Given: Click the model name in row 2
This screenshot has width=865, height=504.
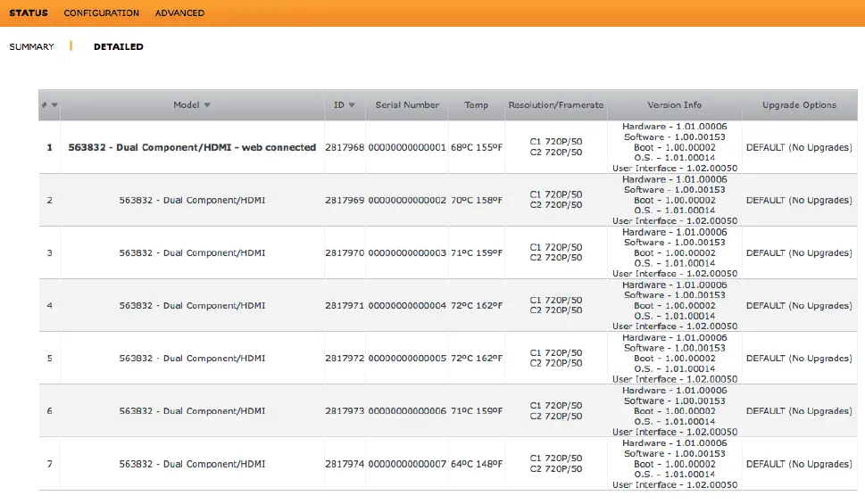Looking at the screenshot, I should click(x=192, y=200).
